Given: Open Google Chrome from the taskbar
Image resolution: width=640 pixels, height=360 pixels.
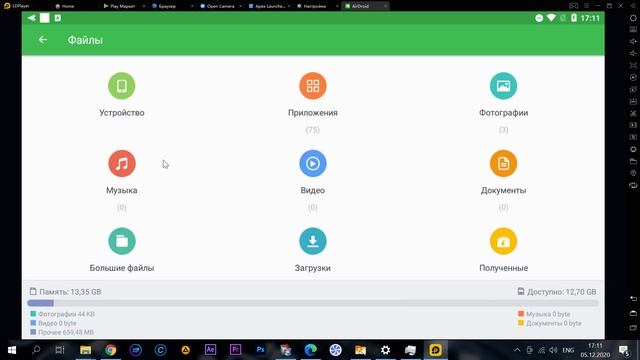Looking at the screenshot, I should pos(110,350).
